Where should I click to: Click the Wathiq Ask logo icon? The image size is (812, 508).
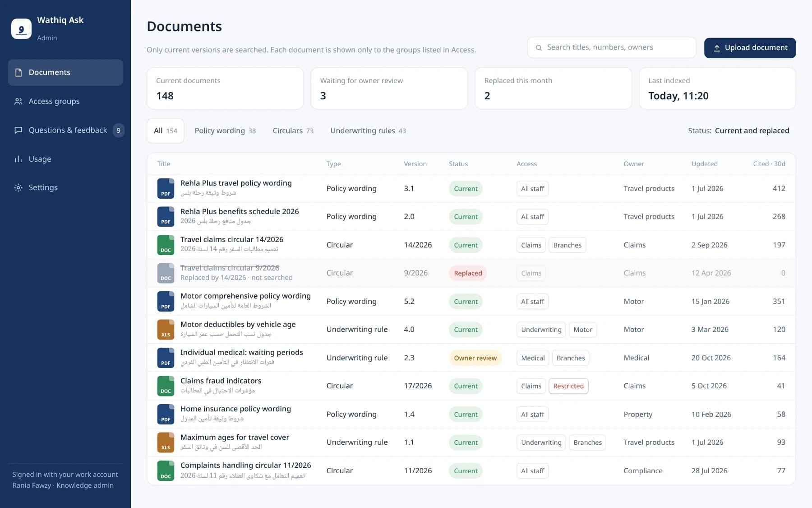(x=21, y=28)
